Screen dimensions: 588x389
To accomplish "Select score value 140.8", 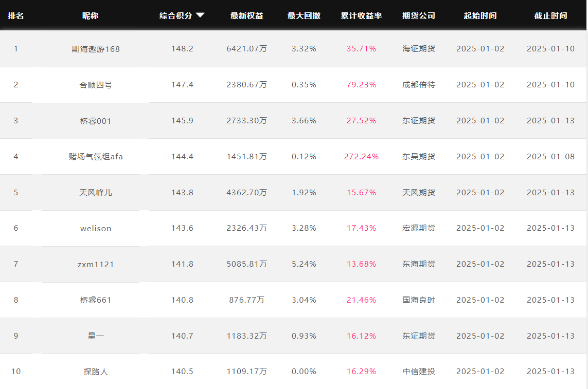I will point(182,300).
